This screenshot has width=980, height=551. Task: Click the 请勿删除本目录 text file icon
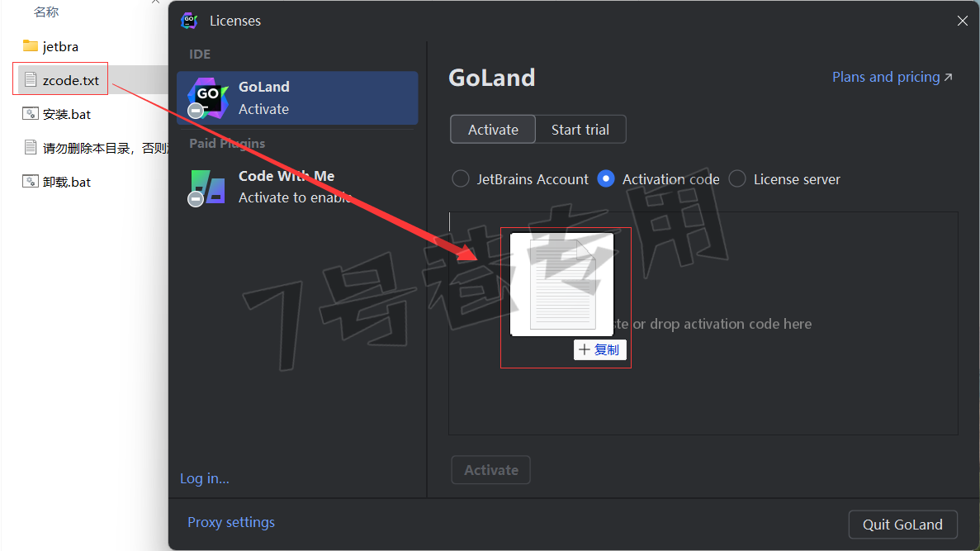coord(30,147)
